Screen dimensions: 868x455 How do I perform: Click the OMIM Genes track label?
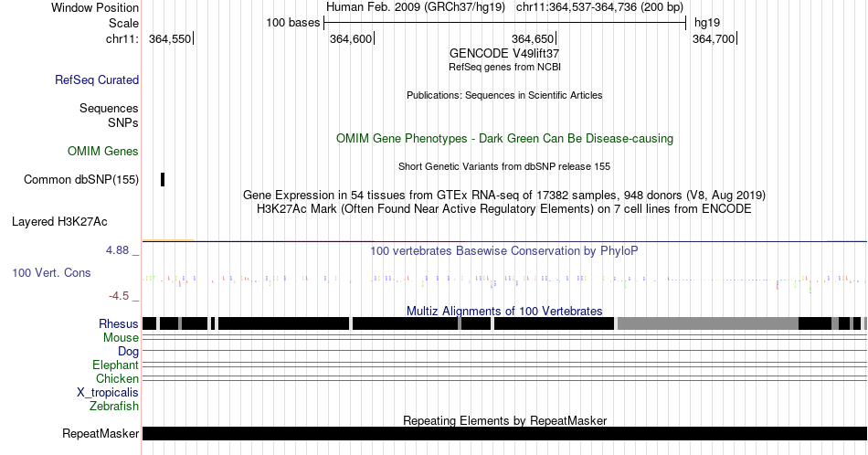click(x=103, y=151)
